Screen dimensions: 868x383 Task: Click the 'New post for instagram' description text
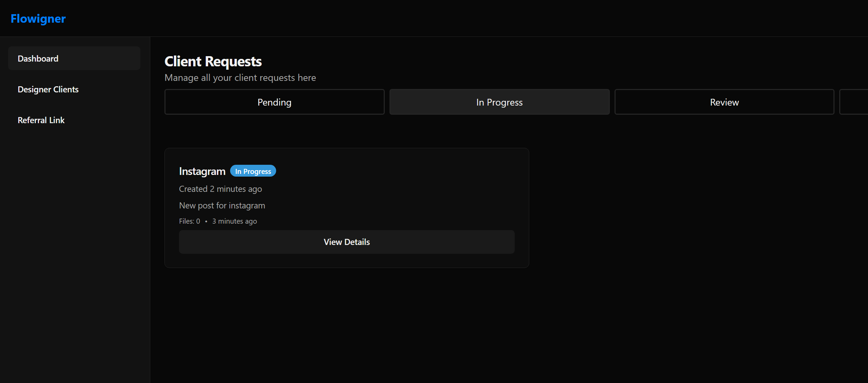click(222, 205)
